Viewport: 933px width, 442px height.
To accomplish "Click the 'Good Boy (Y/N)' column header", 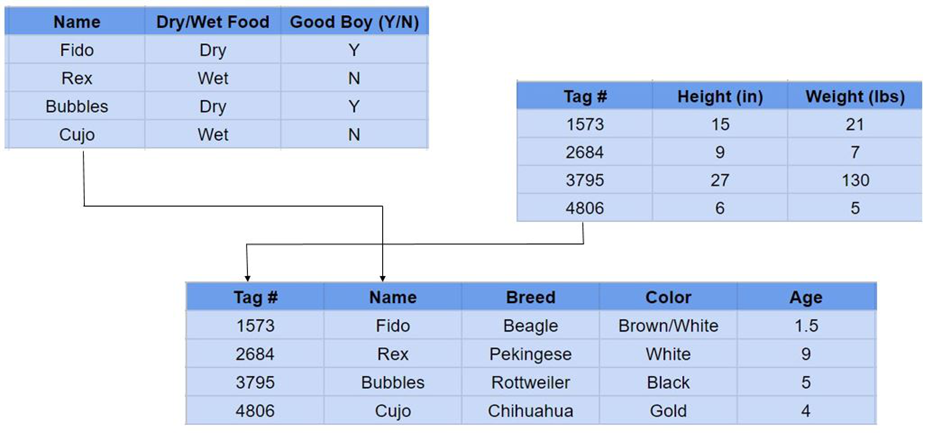I will [x=354, y=23].
